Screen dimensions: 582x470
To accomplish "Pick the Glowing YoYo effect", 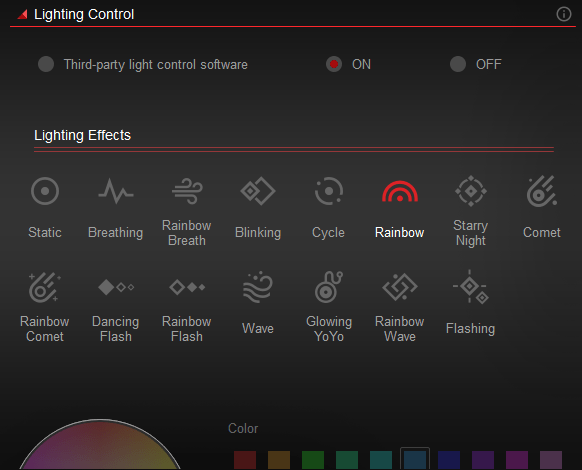I will (329, 287).
